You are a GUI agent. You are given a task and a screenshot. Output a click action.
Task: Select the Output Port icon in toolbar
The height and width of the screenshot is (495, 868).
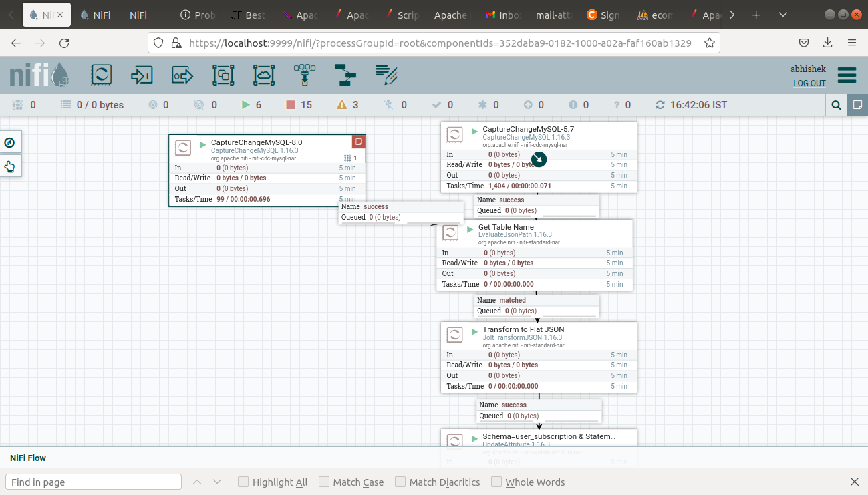click(x=181, y=75)
